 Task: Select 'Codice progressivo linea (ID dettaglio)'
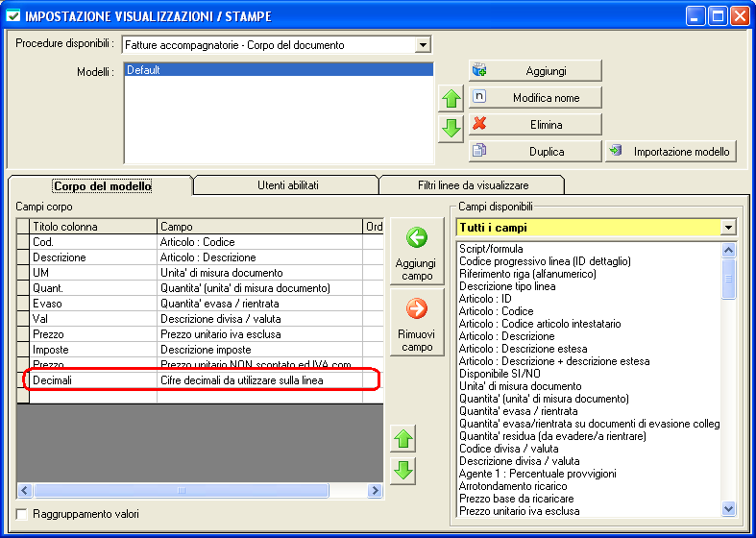pos(545,261)
